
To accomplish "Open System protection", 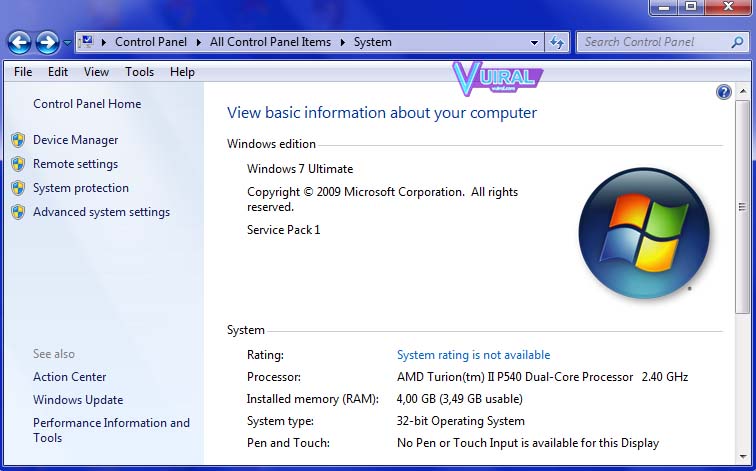I will pos(81,188).
